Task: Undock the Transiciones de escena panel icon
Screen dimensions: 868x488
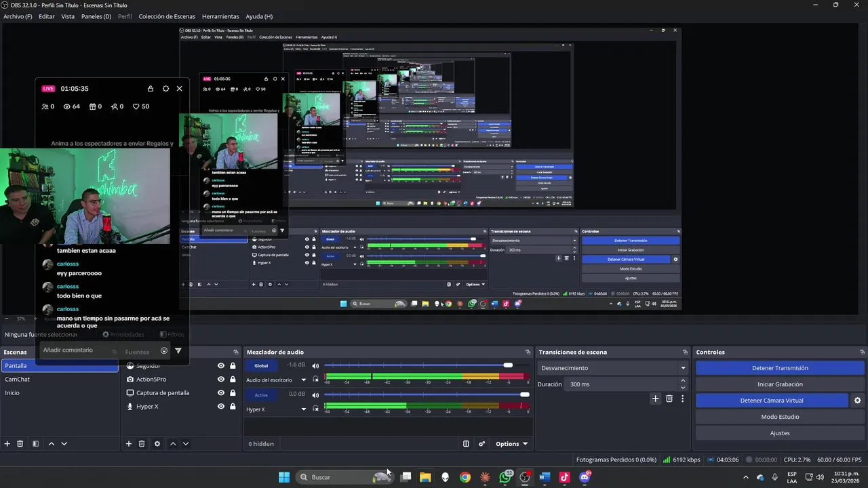Action: tap(685, 352)
